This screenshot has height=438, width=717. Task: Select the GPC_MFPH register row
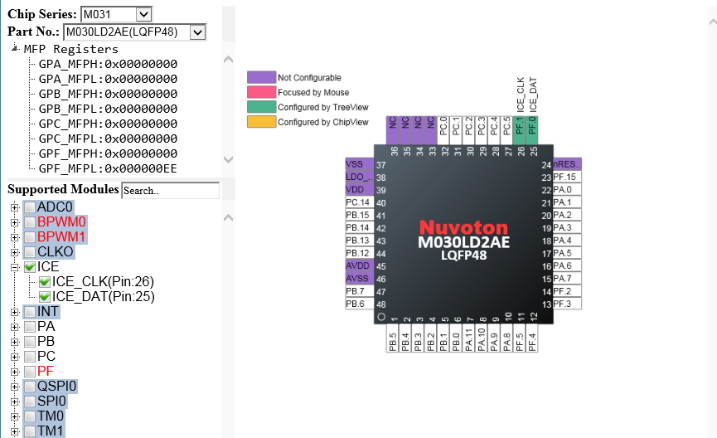[108, 124]
